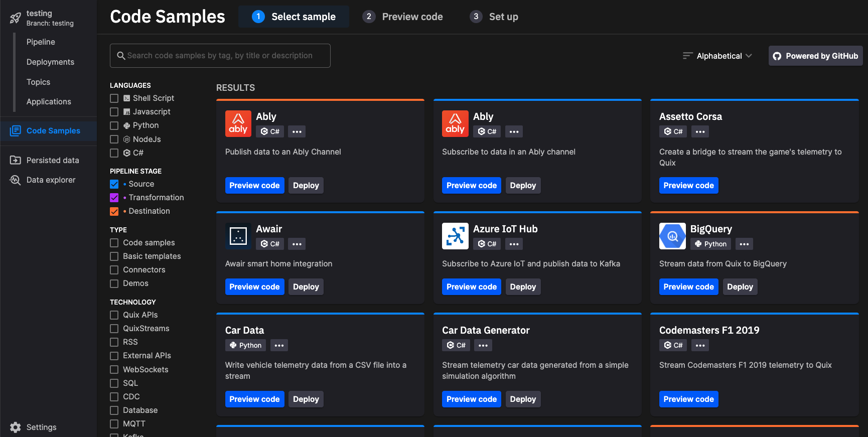This screenshot has height=437, width=868.
Task: Click the Awair logo thumbnail
Action: tap(238, 236)
